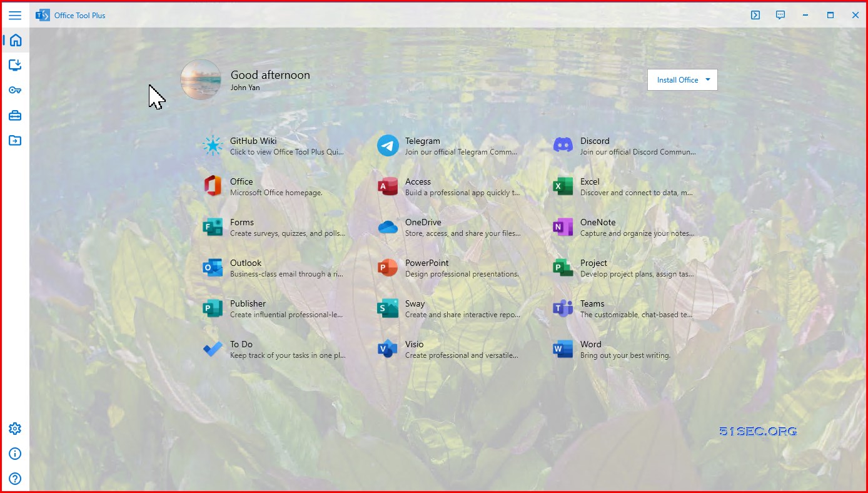The width and height of the screenshot is (868, 493).
Task: Open the Toolbox briefcase icon
Action: point(15,115)
